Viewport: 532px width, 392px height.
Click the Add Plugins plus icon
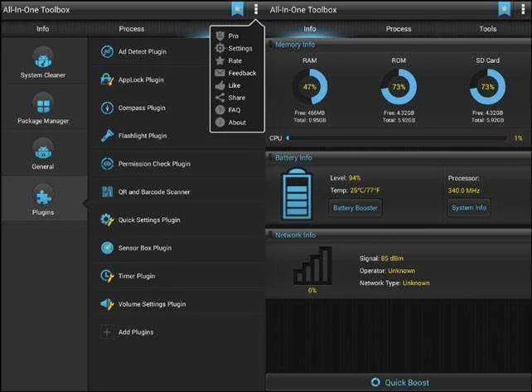click(x=107, y=332)
